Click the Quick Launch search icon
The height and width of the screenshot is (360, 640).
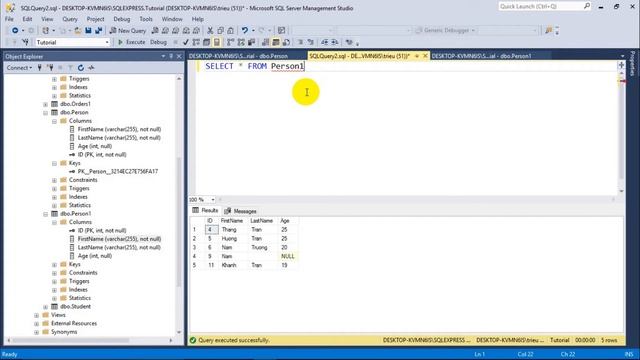[x=587, y=6]
